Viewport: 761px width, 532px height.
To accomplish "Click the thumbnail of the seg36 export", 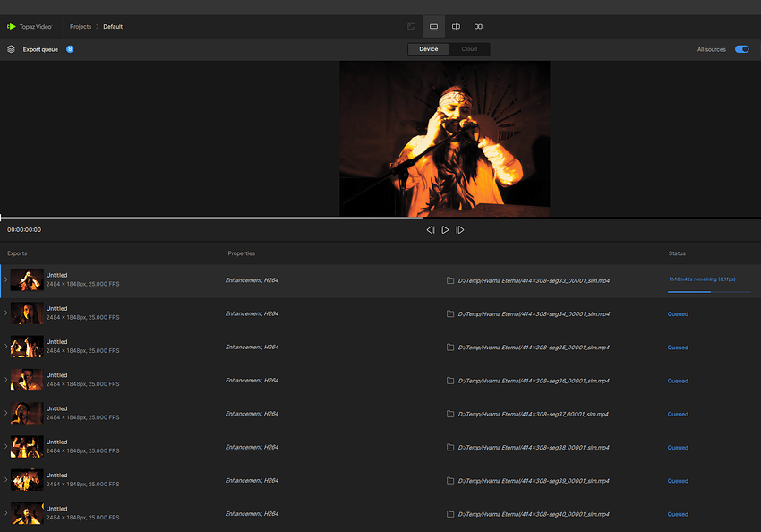I will tap(27, 380).
